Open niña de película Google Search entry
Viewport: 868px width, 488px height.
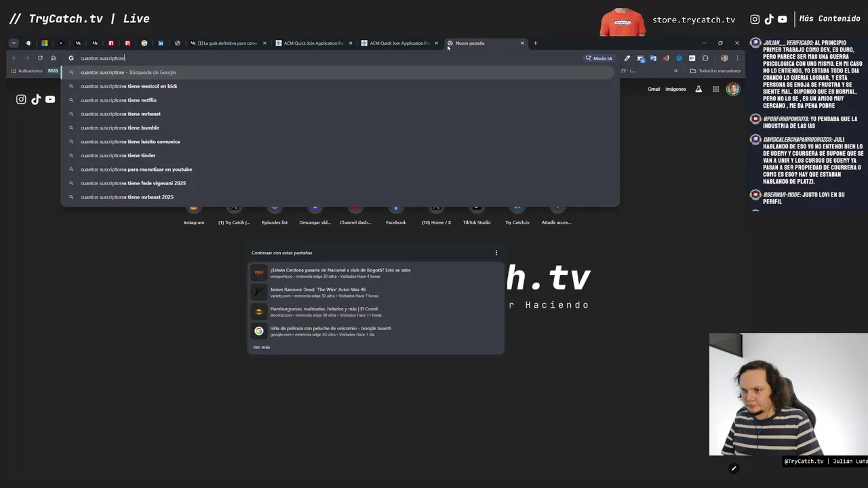point(376,331)
